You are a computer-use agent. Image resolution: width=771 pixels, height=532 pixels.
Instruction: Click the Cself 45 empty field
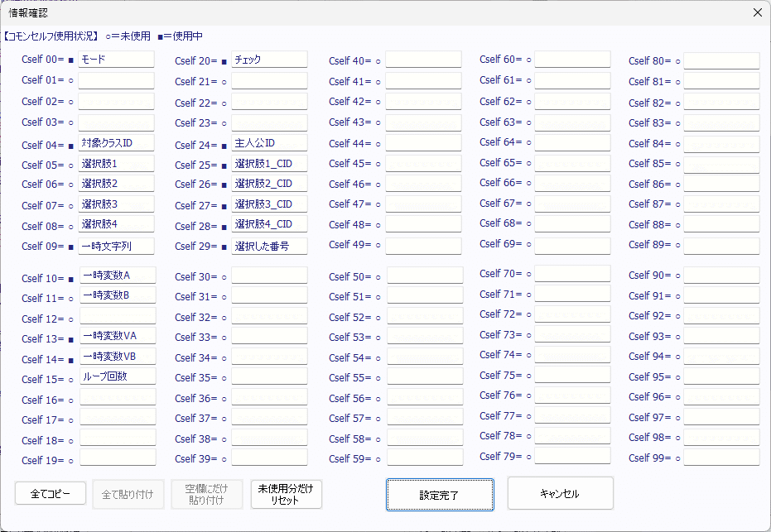(x=423, y=164)
